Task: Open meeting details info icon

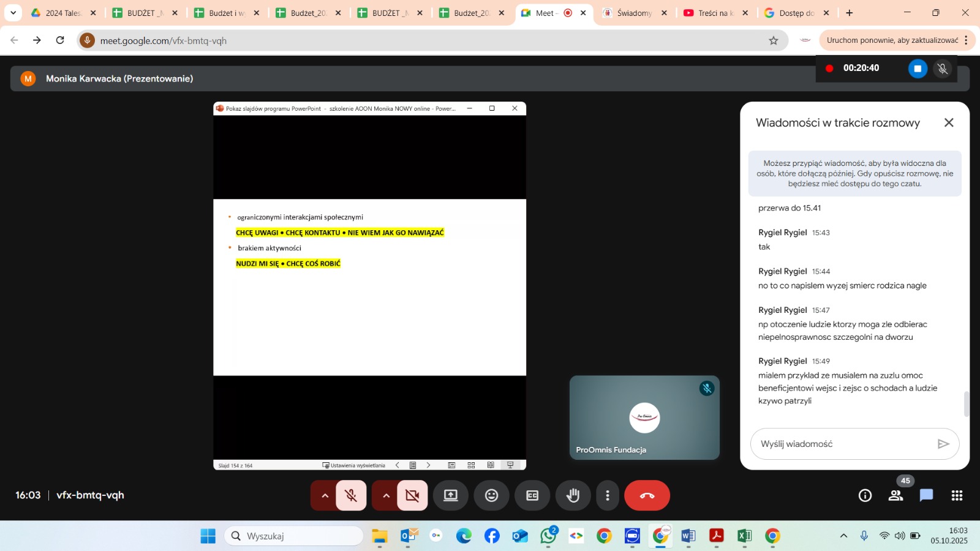Action: (x=865, y=495)
